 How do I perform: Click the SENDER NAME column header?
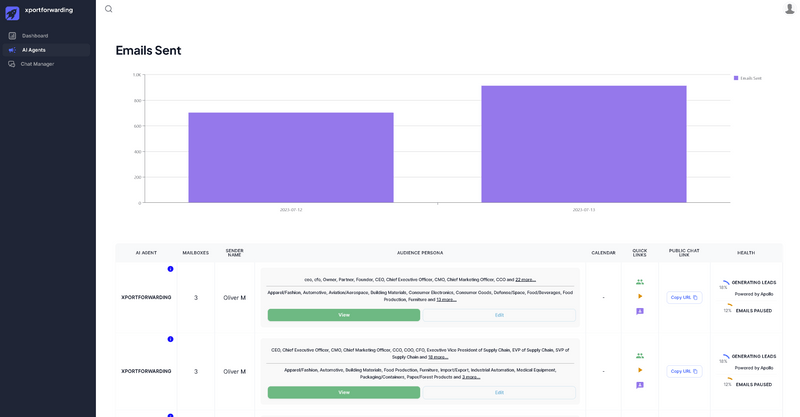(234, 253)
